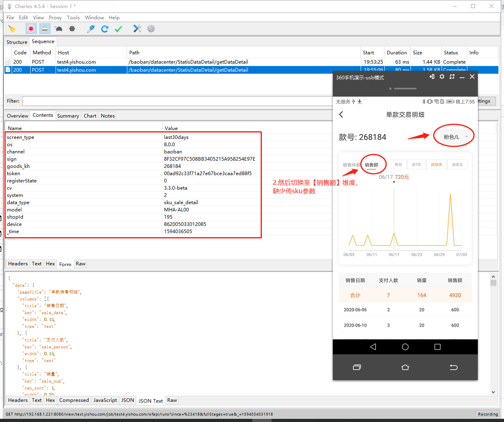
Task: Open the Proxy menu
Action: 55,18
